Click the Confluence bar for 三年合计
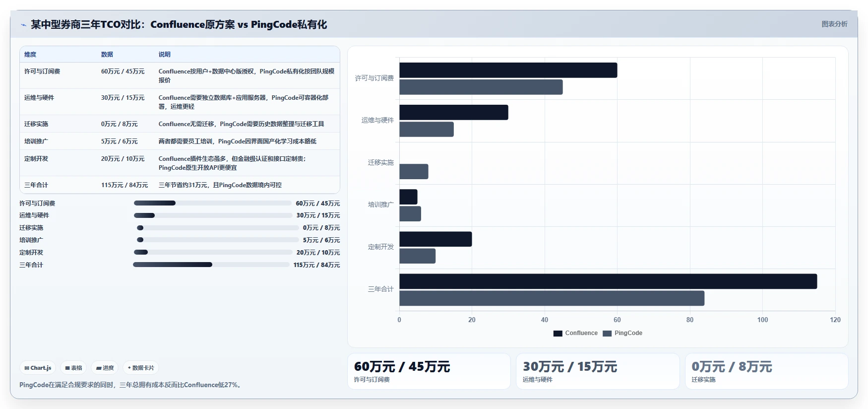Screen dimensions: 868x409 click(608, 281)
